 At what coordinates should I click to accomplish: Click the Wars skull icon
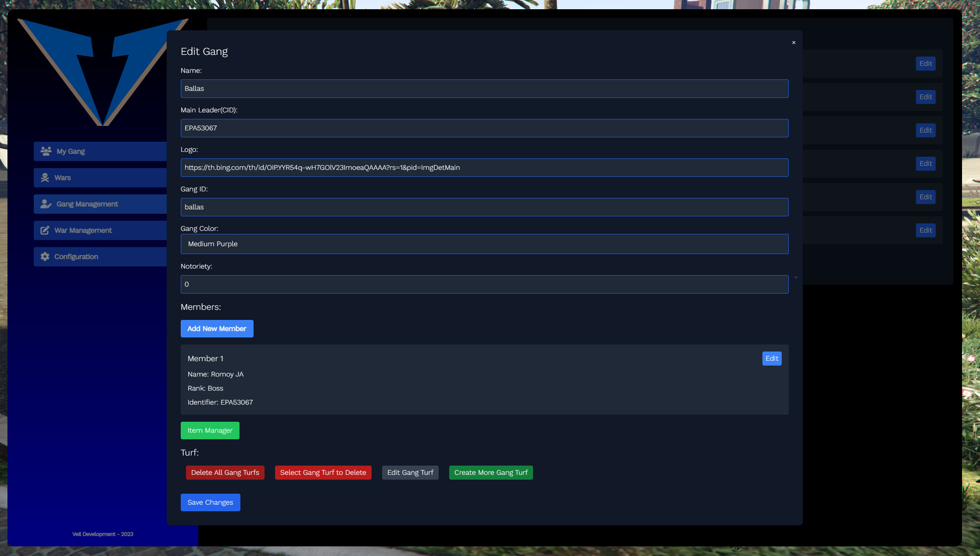tap(45, 177)
